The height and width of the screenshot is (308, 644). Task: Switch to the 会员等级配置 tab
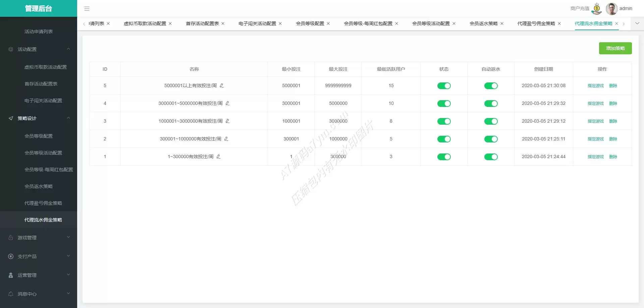pos(310,24)
